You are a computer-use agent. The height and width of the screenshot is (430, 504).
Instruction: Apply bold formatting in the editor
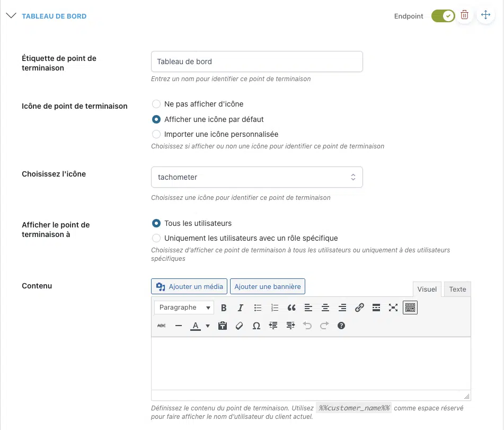[224, 308]
